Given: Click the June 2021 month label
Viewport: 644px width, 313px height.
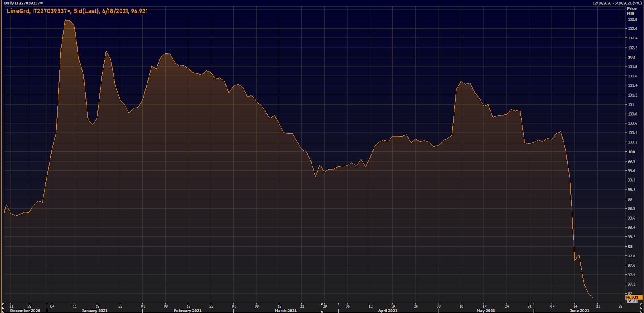Looking at the screenshot, I should pyautogui.click(x=579, y=311).
